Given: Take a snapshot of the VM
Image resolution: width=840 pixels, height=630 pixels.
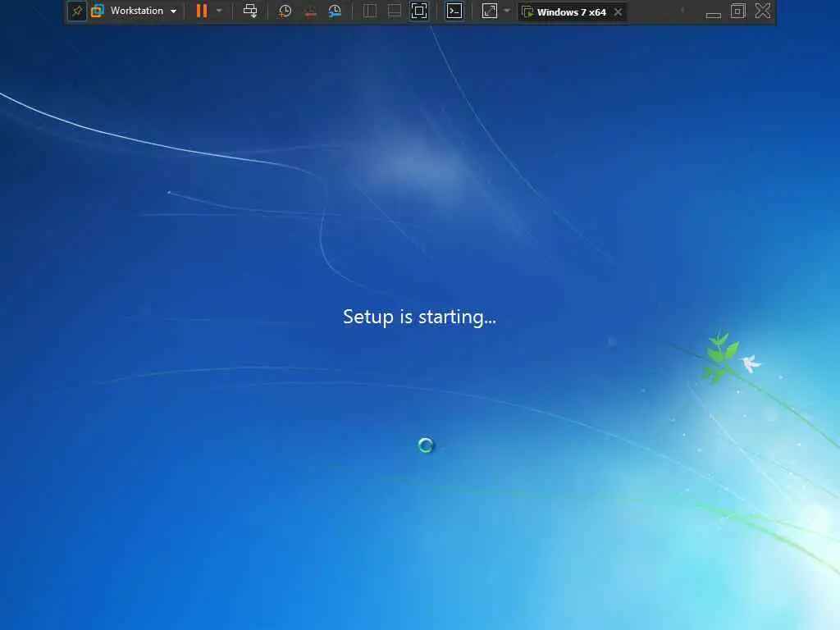Looking at the screenshot, I should [285, 11].
